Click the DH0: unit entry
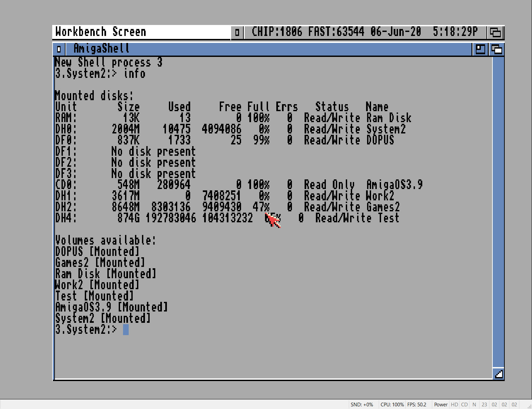 click(x=66, y=129)
